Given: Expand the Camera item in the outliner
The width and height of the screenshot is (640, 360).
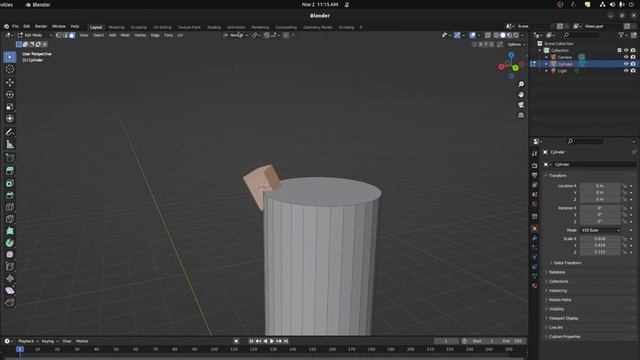Looking at the screenshot, I should pyautogui.click(x=547, y=57).
